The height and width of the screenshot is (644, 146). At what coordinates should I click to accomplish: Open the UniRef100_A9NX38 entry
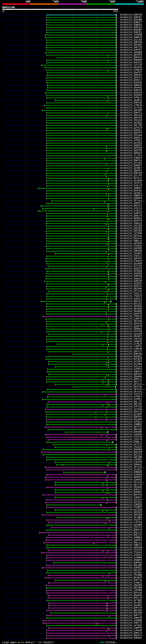point(131,618)
